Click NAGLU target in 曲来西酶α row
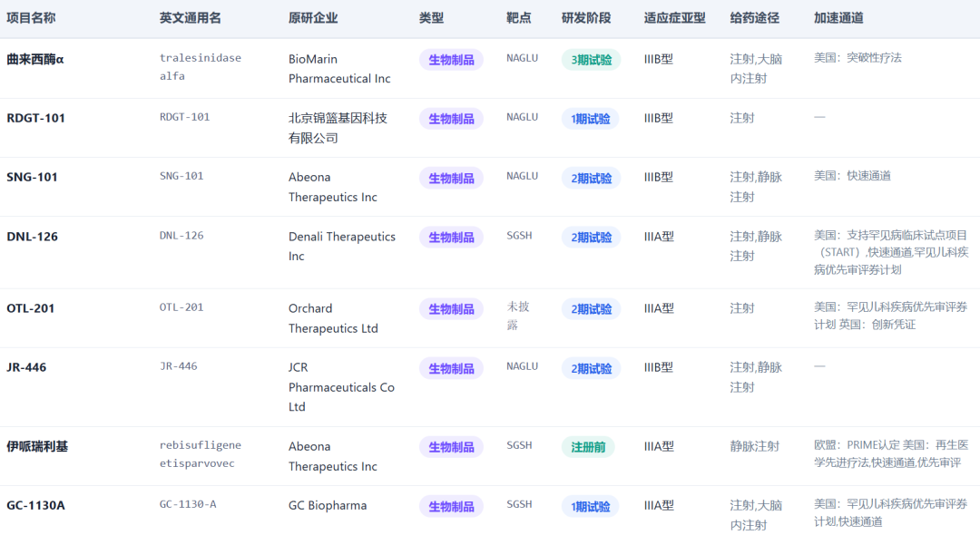980x535 pixels. (x=522, y=58)
